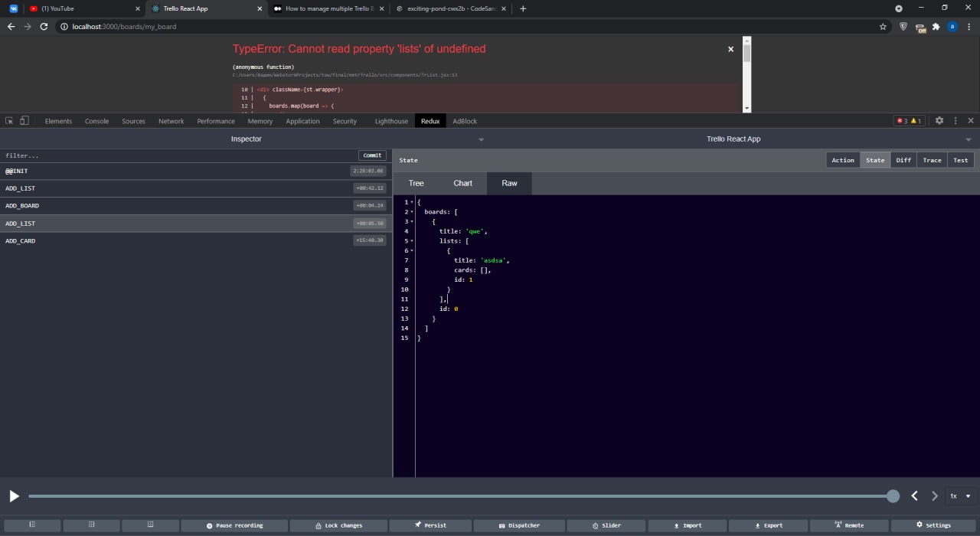Open the Application panel tab
This screenshot has height=536, width=980.
point(303,121)
